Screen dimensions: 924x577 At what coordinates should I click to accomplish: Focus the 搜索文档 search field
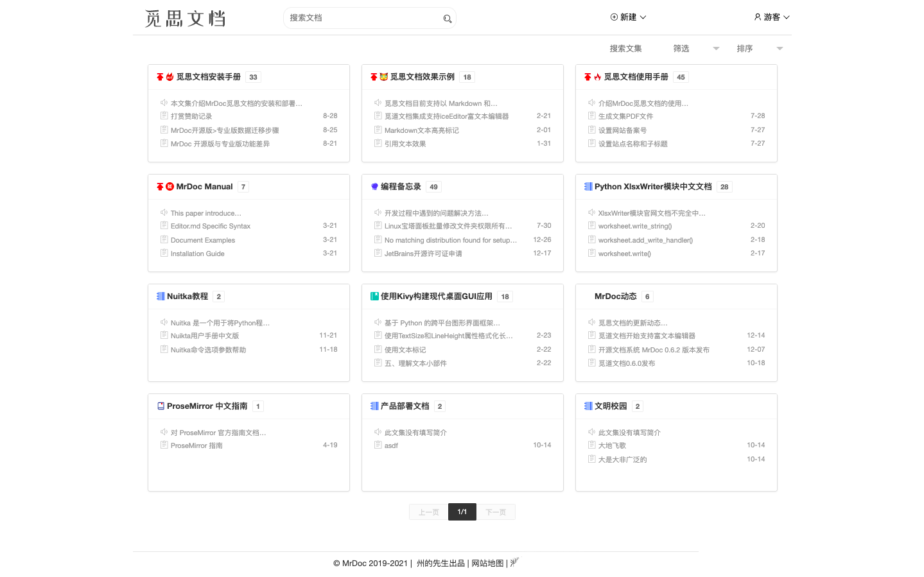363,18
